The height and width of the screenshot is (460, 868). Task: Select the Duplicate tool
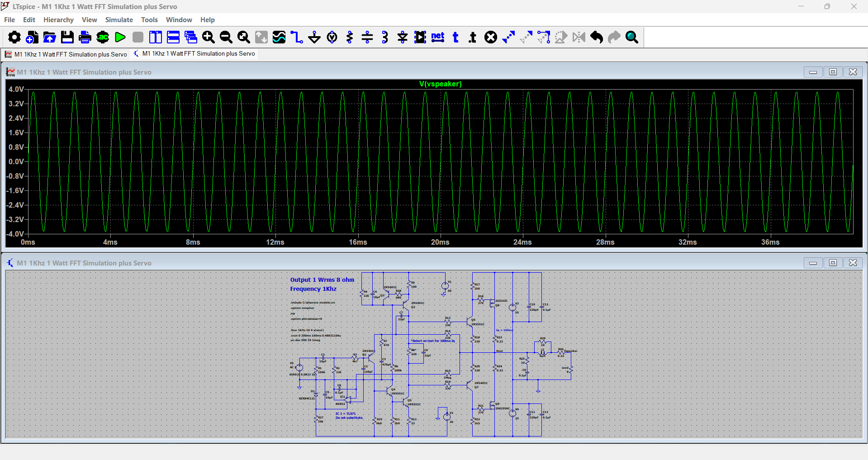pyautogui.click(x=508, y=37)
